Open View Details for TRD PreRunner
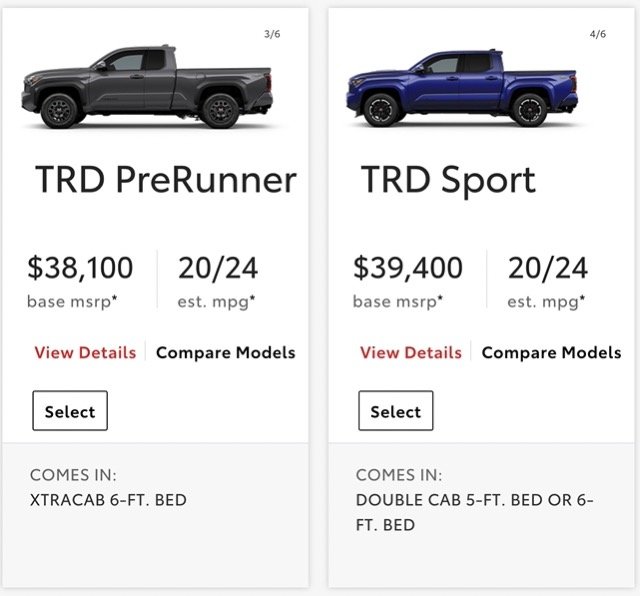Image resolution: width=640 pixels, height=596 pixels. pyautogui.click(x=85, y=352)
